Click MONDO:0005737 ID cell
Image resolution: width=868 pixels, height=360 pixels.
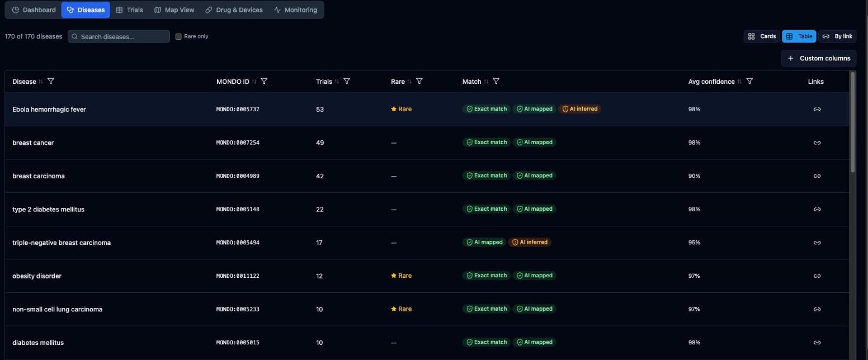238,110
